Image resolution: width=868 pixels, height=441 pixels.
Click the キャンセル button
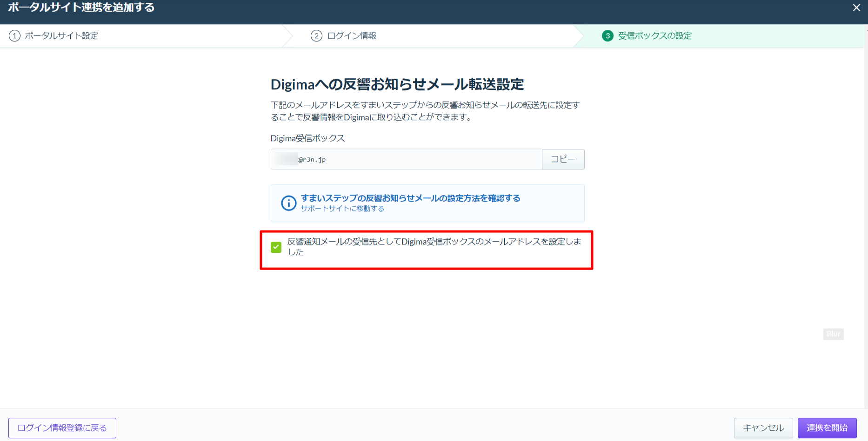pyautogui.click(x=763, y=428)
